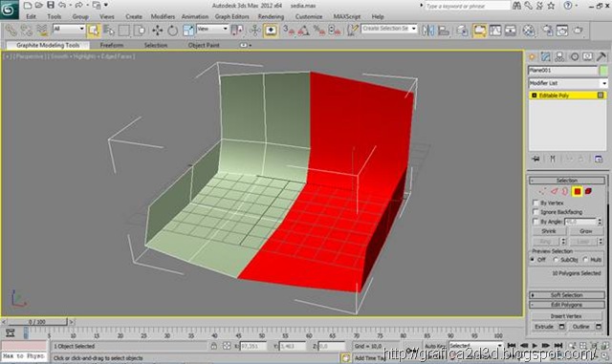Viewport: 612px width, 364px height.
Task: Click the Extrude button
Action: click(x=544, y=327)
